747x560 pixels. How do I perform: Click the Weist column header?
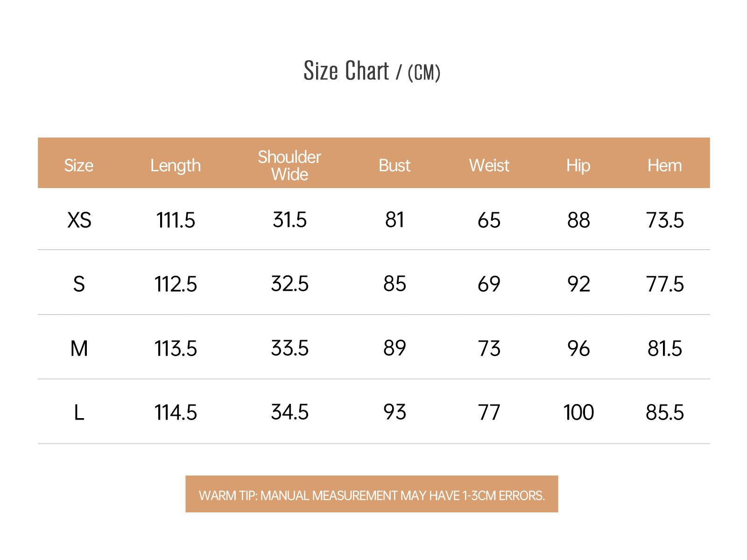[489, 166]
